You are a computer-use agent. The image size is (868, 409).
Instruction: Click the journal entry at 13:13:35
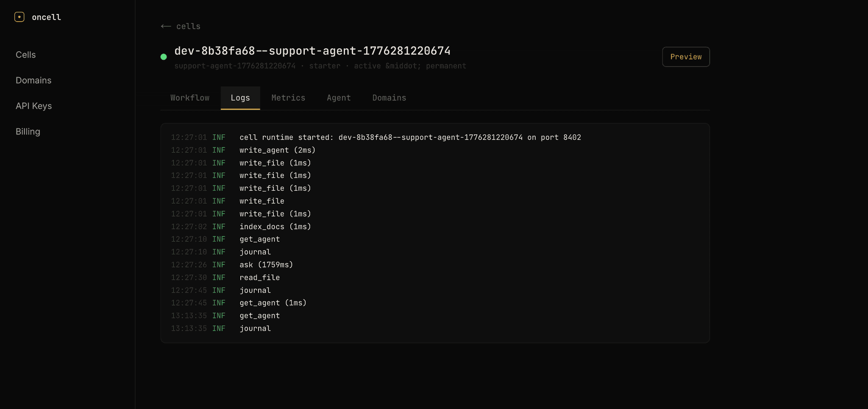tap(255, 328)
